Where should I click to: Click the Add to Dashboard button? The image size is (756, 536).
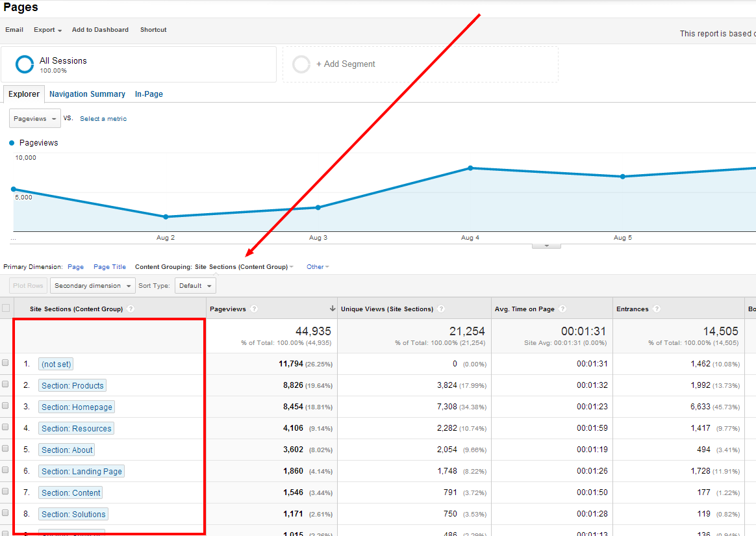point(100,30)
